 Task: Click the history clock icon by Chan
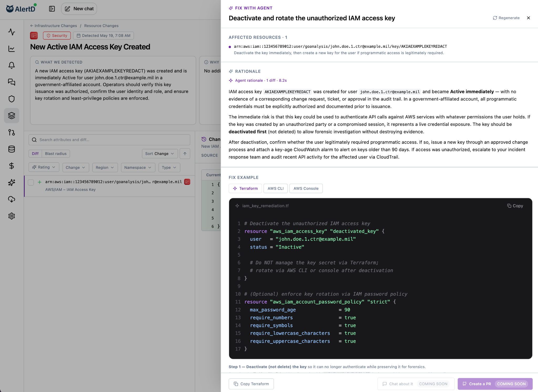pyautogui.click(x=204, y=139)
